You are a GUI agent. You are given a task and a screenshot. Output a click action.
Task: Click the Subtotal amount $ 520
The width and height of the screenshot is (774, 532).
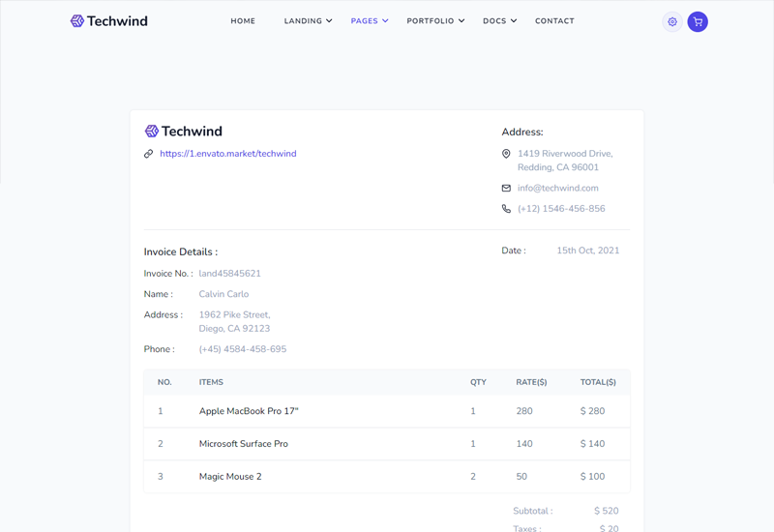607,511
